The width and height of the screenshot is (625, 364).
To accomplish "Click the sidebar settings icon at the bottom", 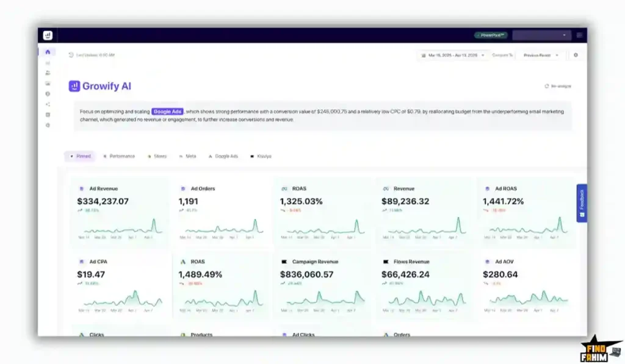I will click(47, 125).
